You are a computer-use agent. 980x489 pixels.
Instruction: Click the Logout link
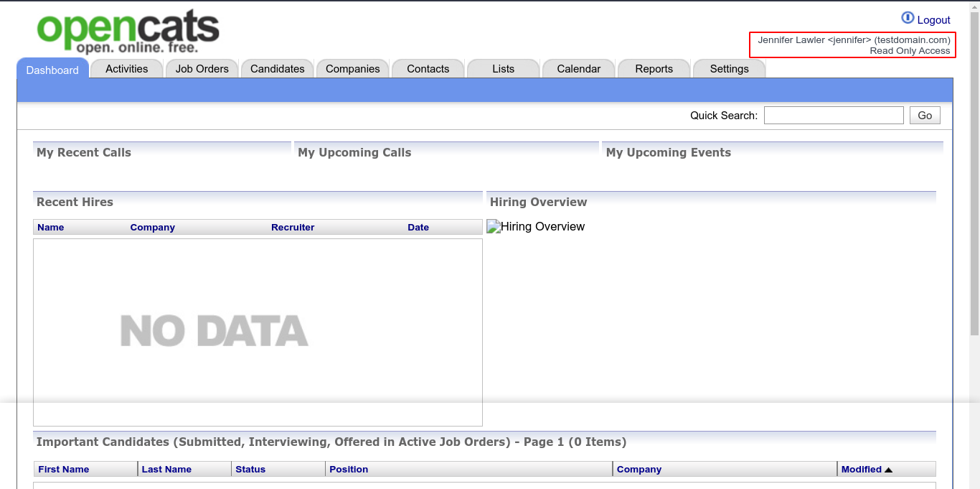click(933, 20)
